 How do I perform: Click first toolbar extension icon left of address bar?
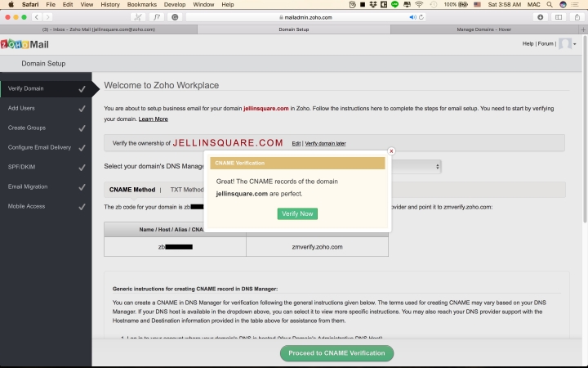pyautogui.click(x=138, y=17)
